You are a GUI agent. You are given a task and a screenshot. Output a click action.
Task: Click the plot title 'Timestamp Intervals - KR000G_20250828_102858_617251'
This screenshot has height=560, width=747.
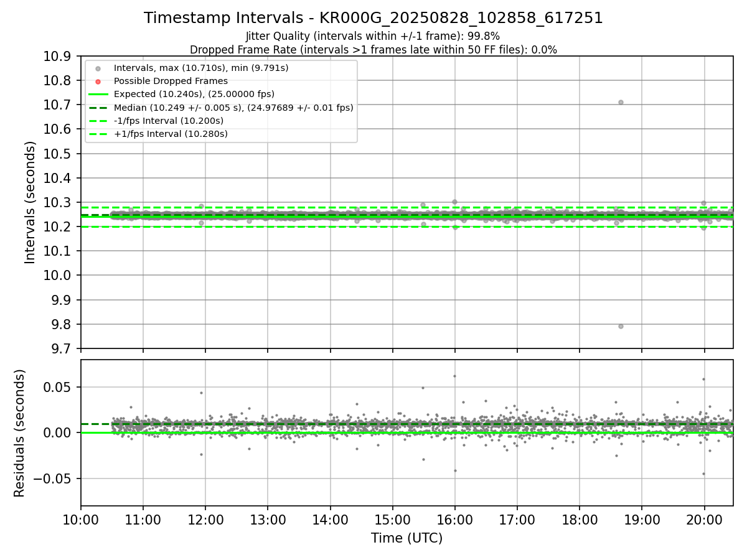[374, 18]
